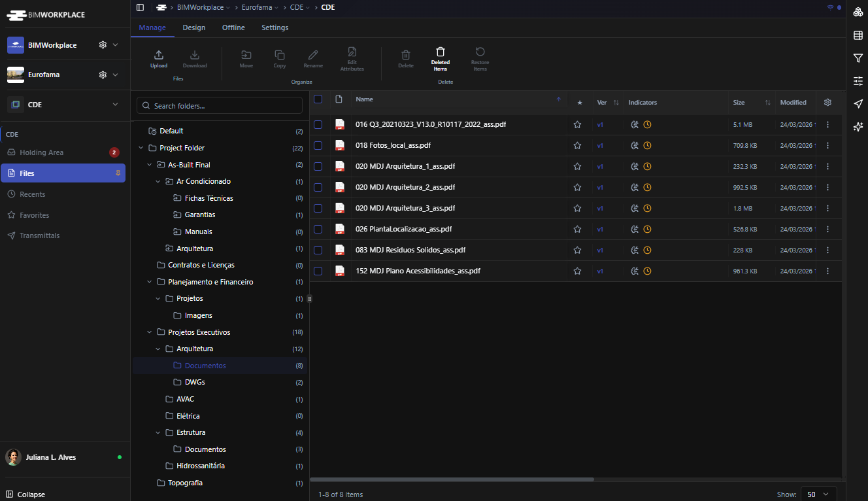Click the cubes icon atop right rail
Screen dimensions: 868x501
click(x=858, y=12)
